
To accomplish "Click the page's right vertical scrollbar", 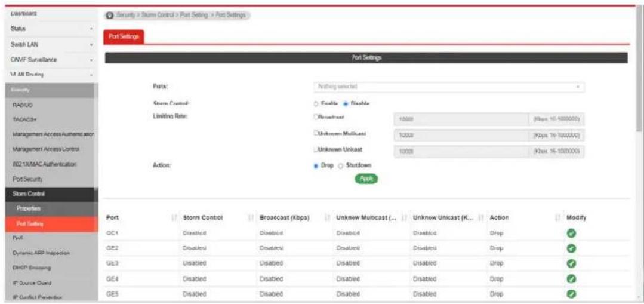I will 639,70.
